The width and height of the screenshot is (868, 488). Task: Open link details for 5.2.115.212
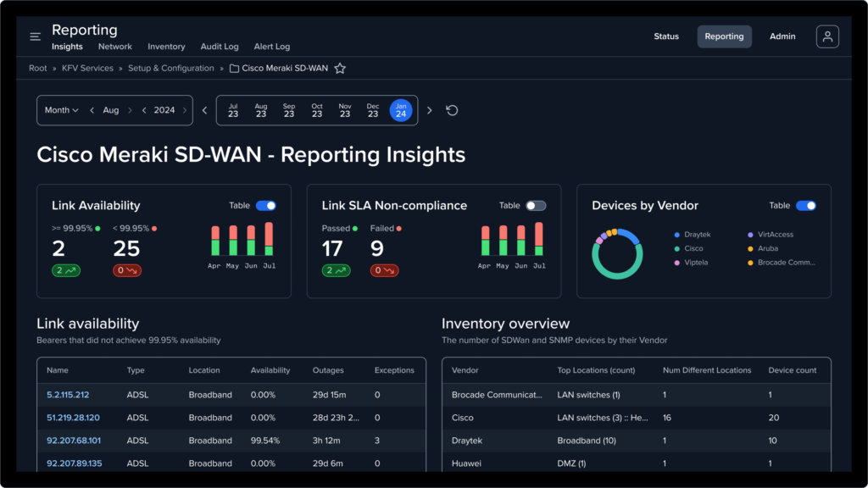point(66,395)
